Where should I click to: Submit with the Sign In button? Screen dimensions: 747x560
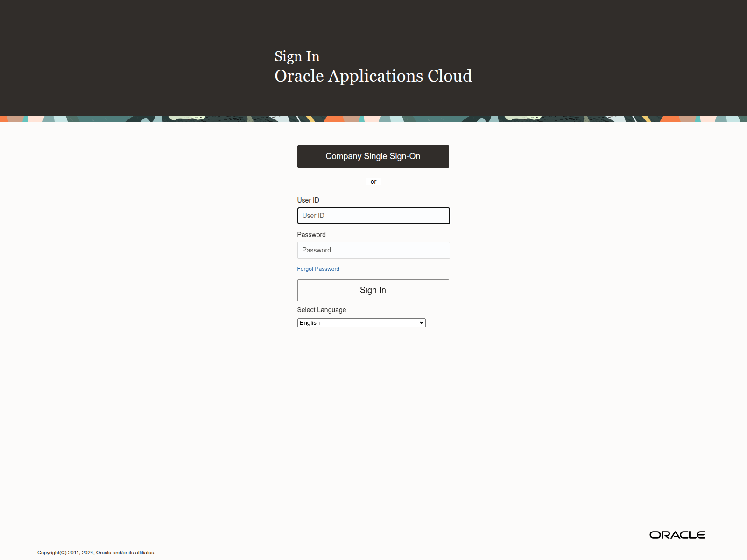click(x=373, y=290)
